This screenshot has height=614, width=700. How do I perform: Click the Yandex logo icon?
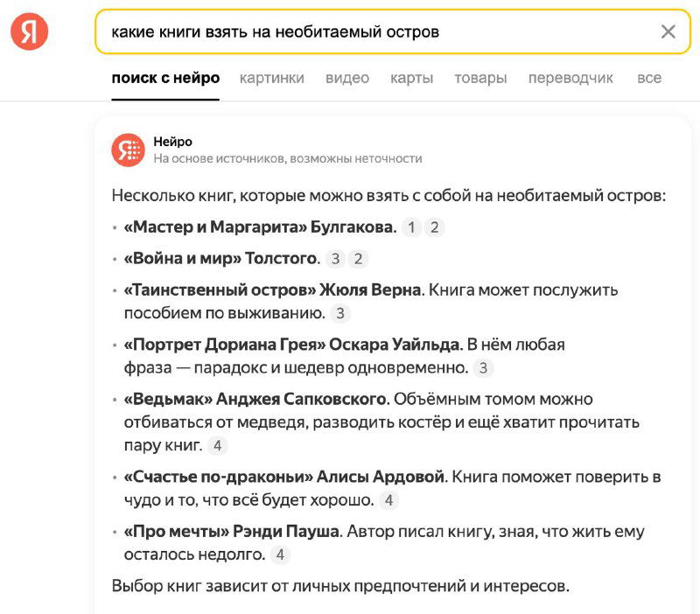tap(27, 31)
